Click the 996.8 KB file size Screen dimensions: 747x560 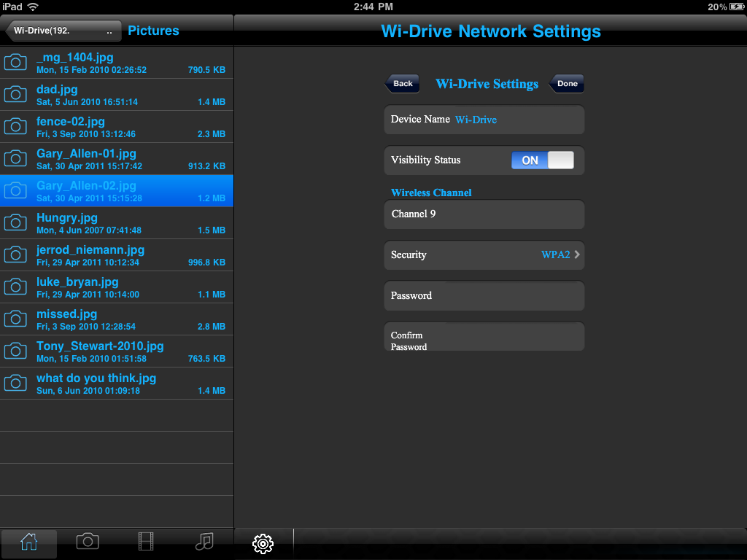[x=206, y=262]
